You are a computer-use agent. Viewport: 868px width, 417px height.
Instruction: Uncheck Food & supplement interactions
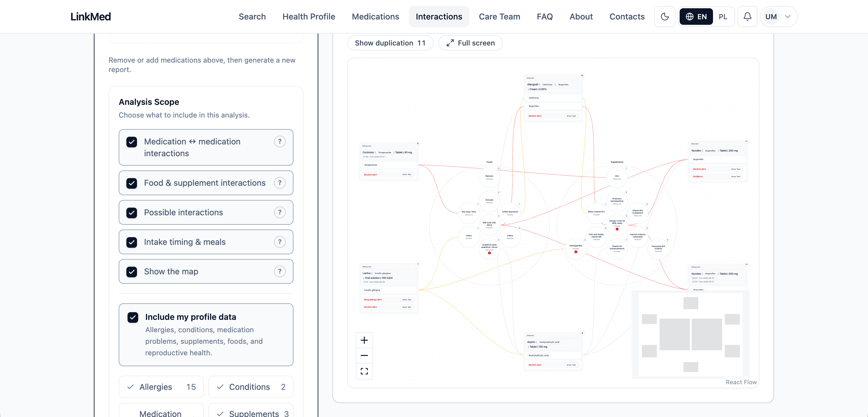point(132,183)
